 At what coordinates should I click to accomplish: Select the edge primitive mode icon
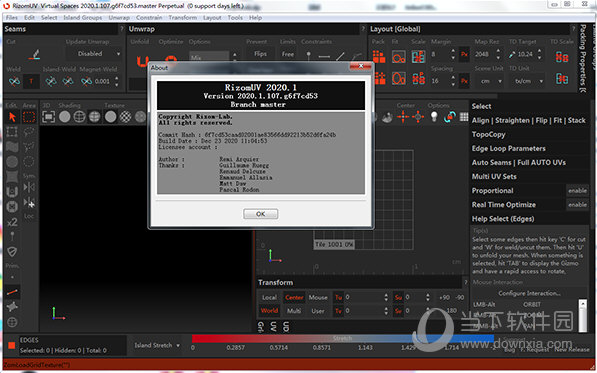pos(12,292)
